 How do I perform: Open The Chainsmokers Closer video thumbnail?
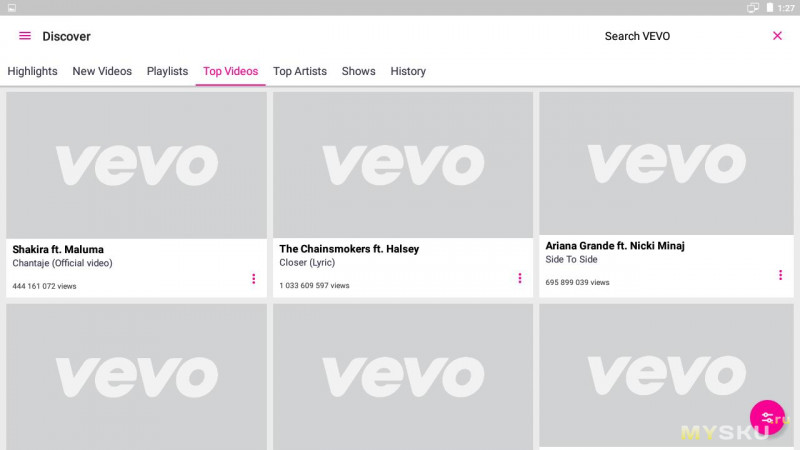(402, 165)
